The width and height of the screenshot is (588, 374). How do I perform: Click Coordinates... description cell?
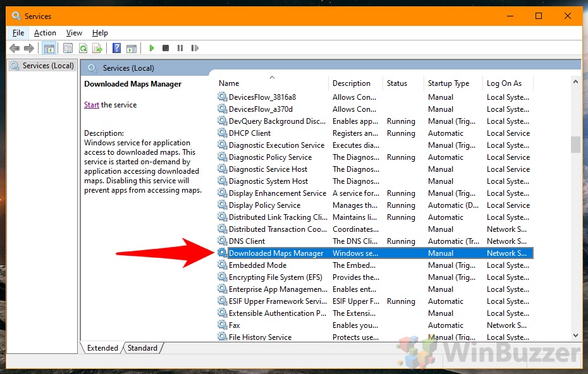[x=355, y=229]
